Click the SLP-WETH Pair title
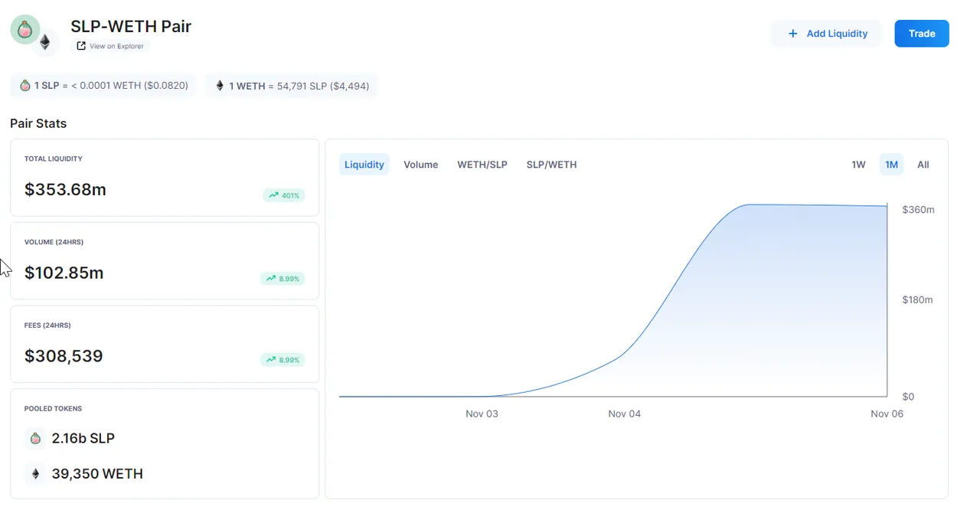This screenshot has height=510, width=980. point(131,26)
